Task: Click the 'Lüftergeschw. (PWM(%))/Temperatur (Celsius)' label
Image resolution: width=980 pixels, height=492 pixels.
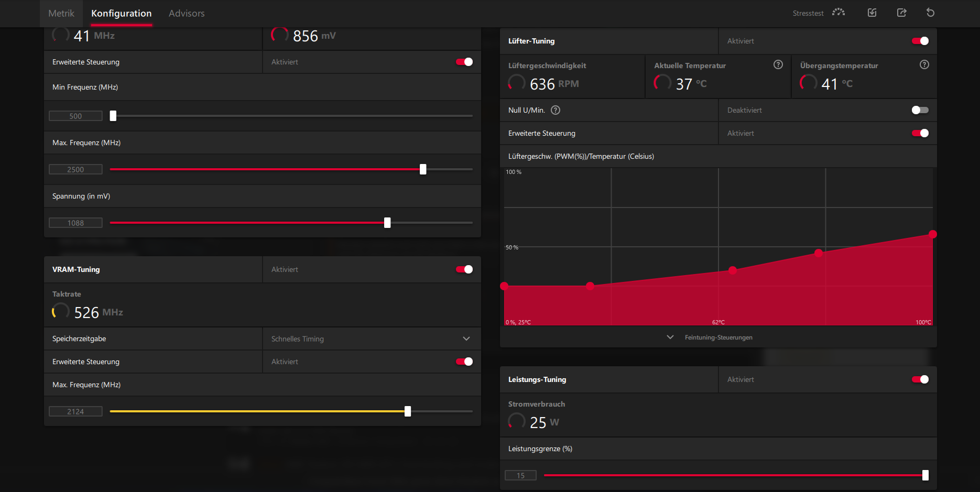Action: coord(581,156)
